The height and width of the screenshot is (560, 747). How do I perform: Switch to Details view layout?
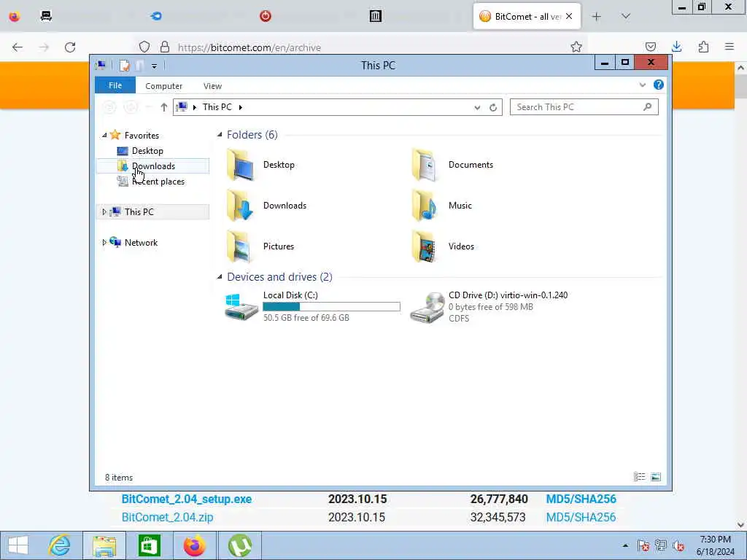(x=639, y=477)
